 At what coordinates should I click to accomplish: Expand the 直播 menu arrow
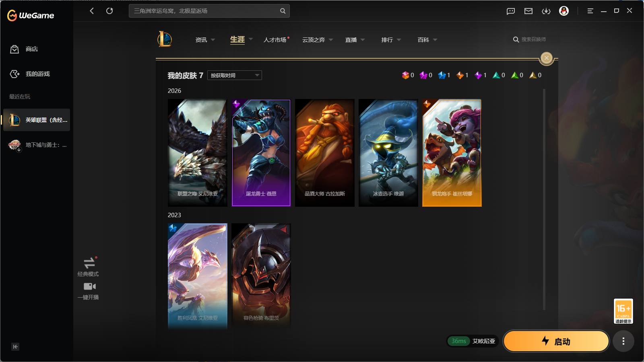pos(363,40)
